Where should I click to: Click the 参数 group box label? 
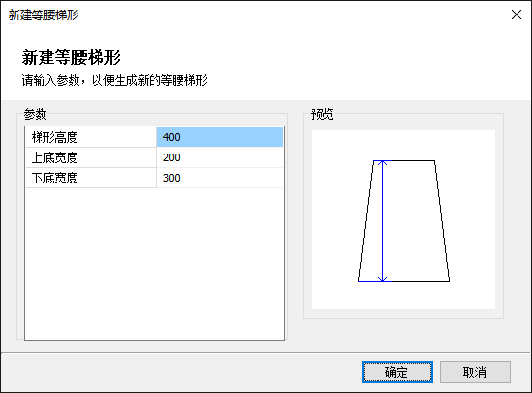point(35,114)
